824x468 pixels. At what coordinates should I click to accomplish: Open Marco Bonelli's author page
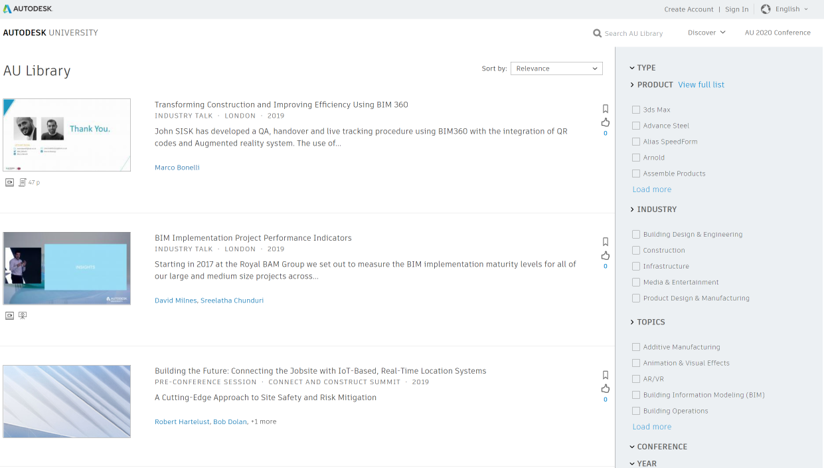click(177, 168)
